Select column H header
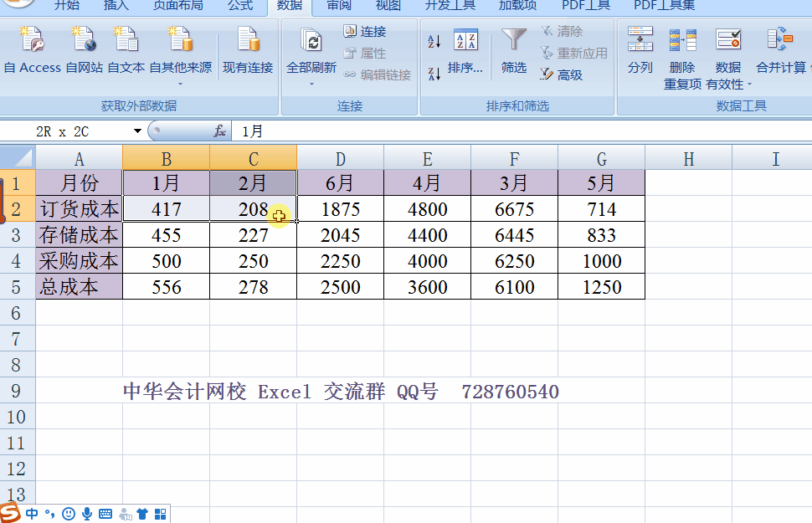This screenshot has width=812, height=523. [x=688, y=158]
